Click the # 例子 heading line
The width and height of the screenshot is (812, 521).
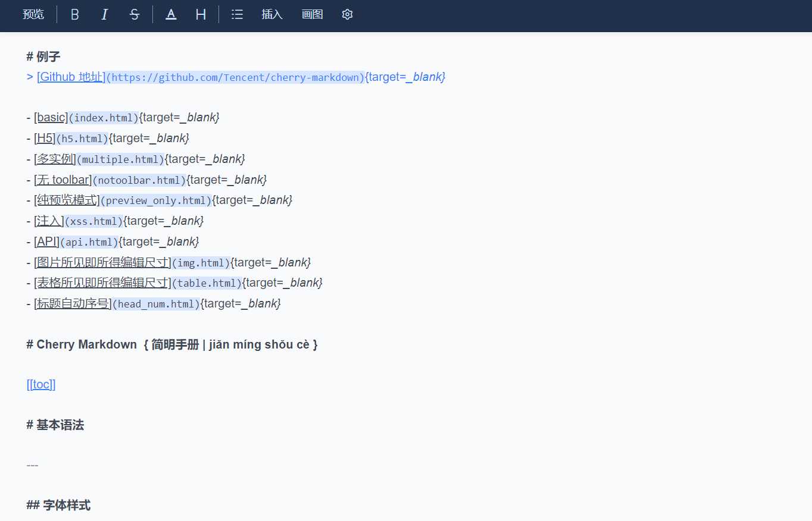point(43,57)
